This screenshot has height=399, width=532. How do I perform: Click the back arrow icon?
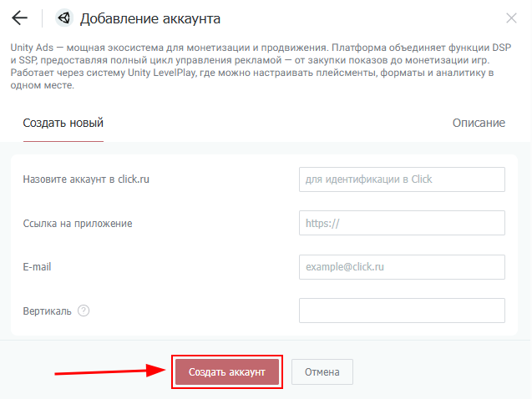click(20, 18)
